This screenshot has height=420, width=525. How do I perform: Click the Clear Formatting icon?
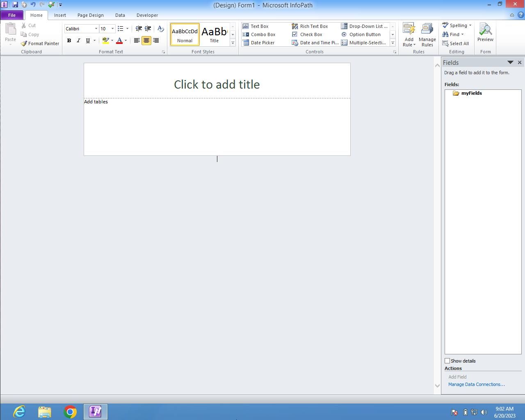[x=161, y=29]
